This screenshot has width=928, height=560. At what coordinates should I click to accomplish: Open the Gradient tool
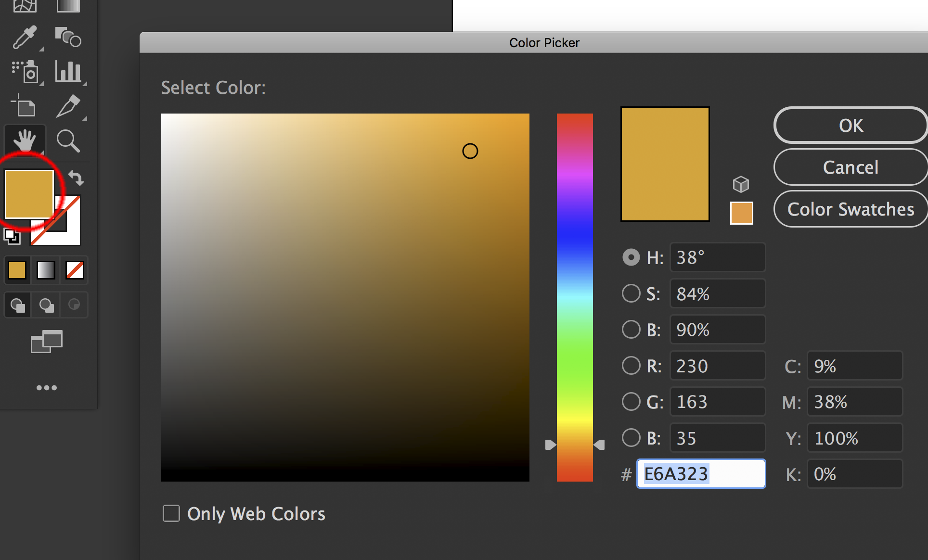pos(46,270)
